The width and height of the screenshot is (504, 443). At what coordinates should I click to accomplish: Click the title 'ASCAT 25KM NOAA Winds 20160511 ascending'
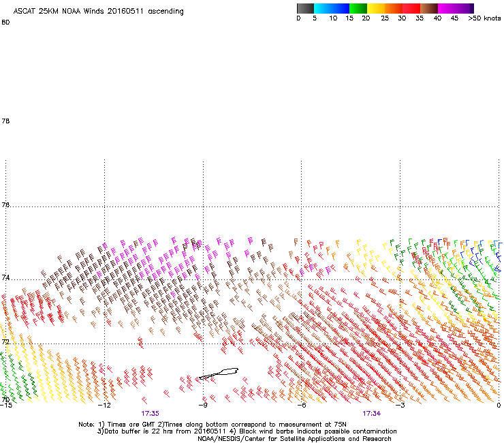98,12
